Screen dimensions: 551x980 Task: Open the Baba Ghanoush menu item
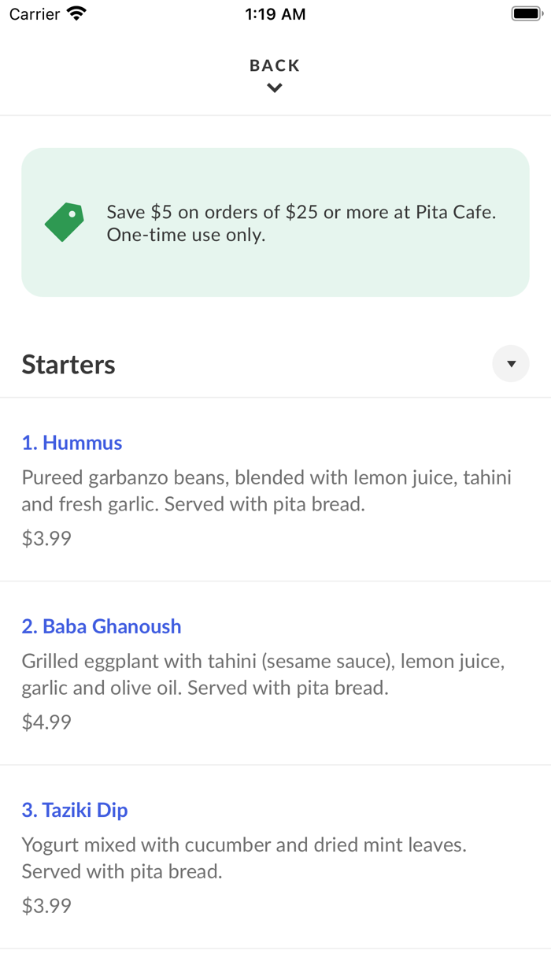coord(102,626)
